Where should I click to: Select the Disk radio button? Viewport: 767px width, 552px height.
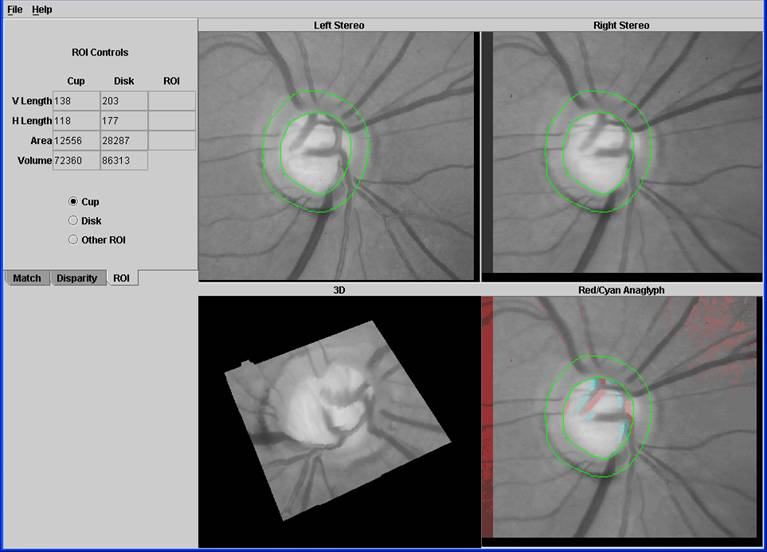(x=73, y=220)
